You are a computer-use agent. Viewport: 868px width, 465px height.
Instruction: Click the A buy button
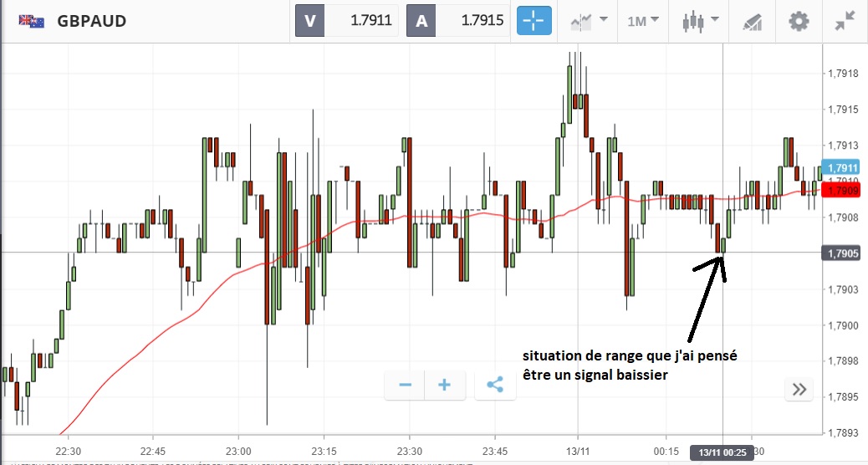421,21
